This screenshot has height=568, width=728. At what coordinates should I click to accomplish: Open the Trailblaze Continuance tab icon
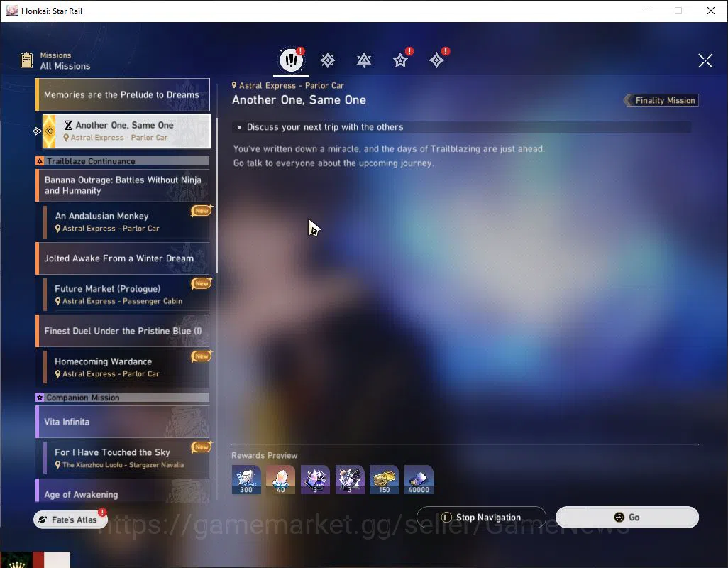(x=364, y=60)
